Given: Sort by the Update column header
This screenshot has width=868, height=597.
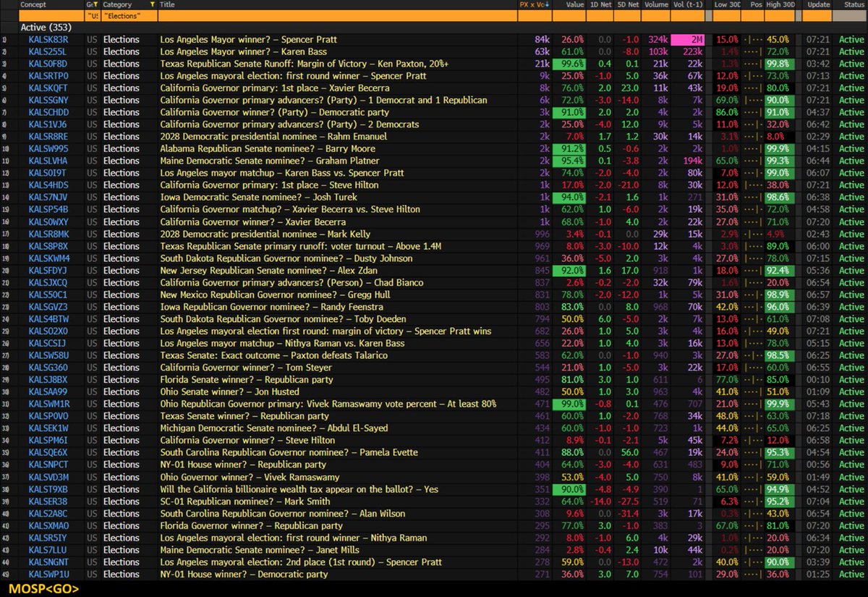Looking at the screenshot, I should point(819,4).
